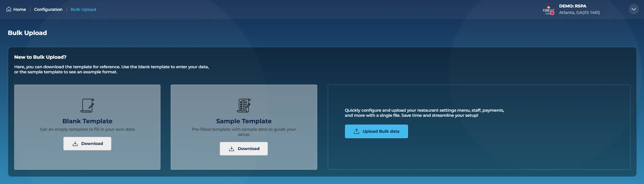Image resolution: width=644 pixels, height=184 pixels.
Task: Select Bulk Upload breadcrumb
Action: [83, 10]
